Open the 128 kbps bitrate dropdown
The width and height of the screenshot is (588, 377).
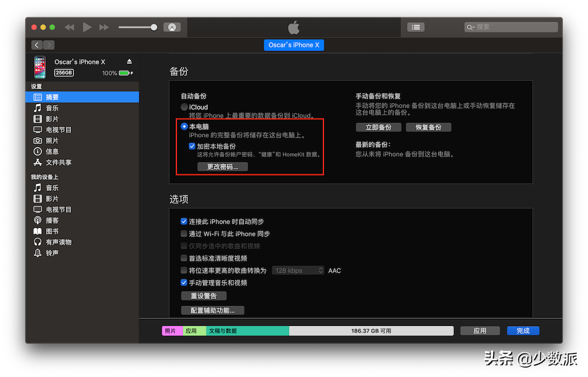click(x=298, y=271)
